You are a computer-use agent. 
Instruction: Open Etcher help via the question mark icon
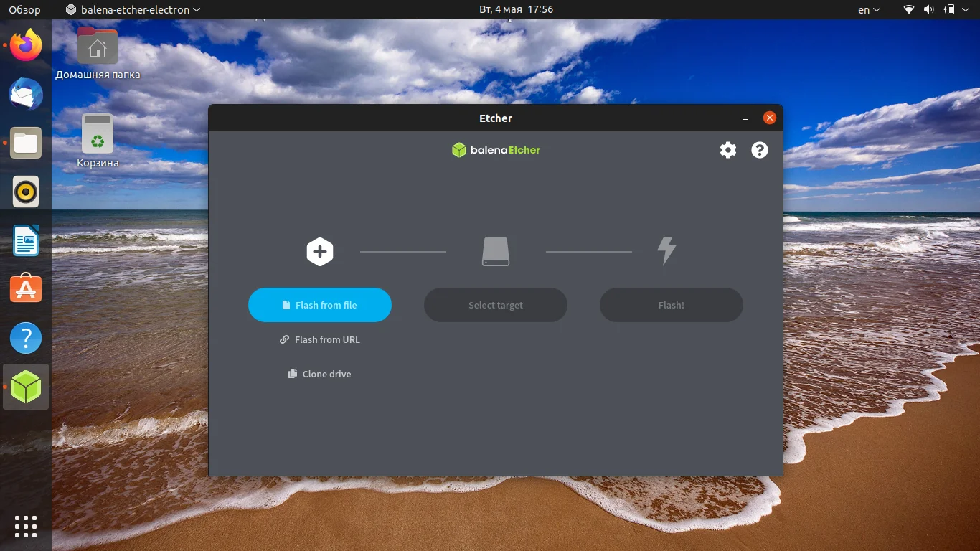tap(759, 150)
